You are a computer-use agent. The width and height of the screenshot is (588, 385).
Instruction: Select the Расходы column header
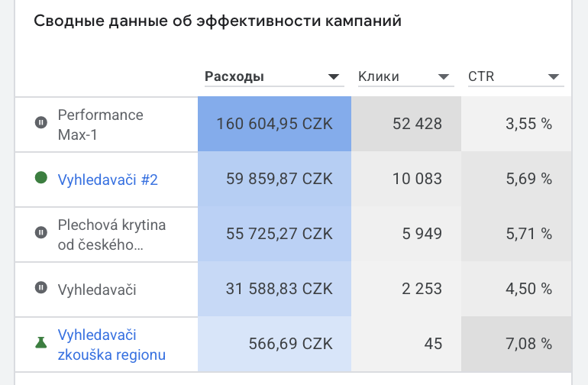pyautogui.click(x=234, y=76)
